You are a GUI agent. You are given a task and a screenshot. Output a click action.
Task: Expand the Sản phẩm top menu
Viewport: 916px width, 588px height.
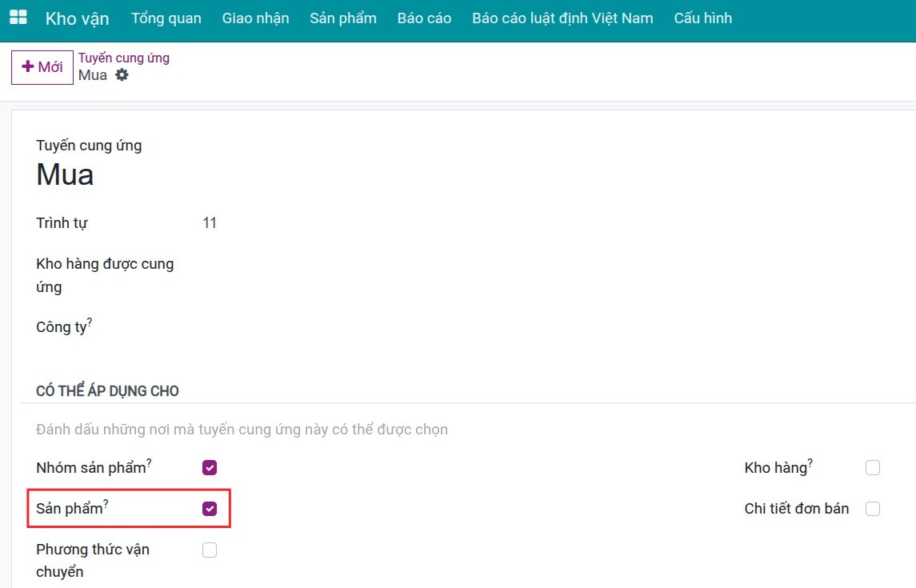click(x=343, y=18)
